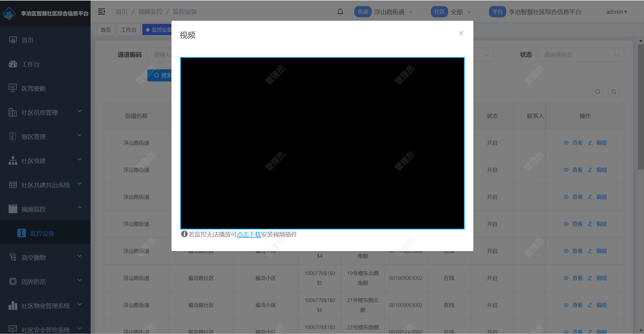Expand the 社区信息管理 menu
Image resolution: width=644 pixels, height=334 pixels.
(45, 112)
